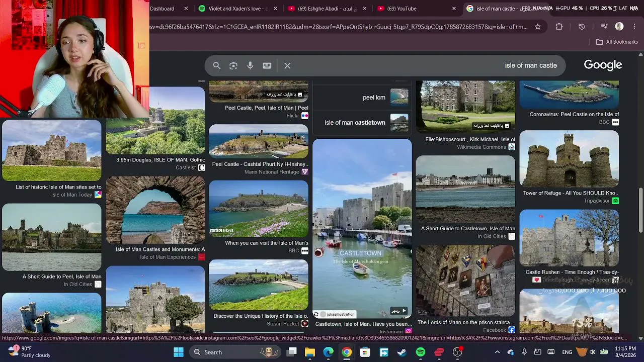
Task: Open the stone arch sea view image
Action: click(x=155, y=210)
